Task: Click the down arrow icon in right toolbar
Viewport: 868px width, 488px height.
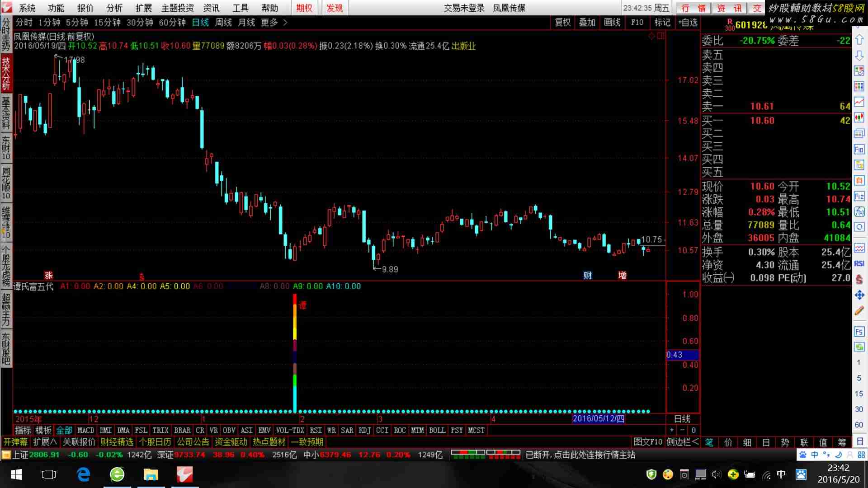Action: click(859, 56)
